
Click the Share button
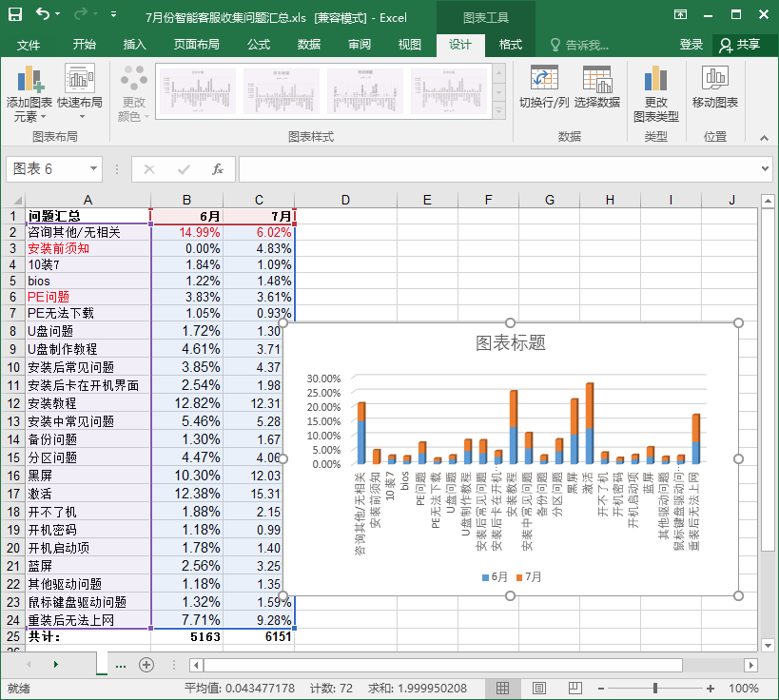pos(740,45)
